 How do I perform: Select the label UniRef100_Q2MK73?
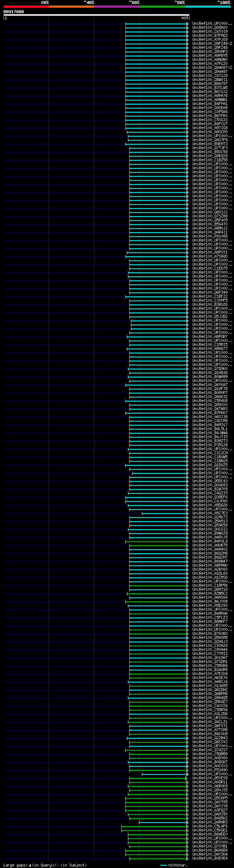[210, 517]
